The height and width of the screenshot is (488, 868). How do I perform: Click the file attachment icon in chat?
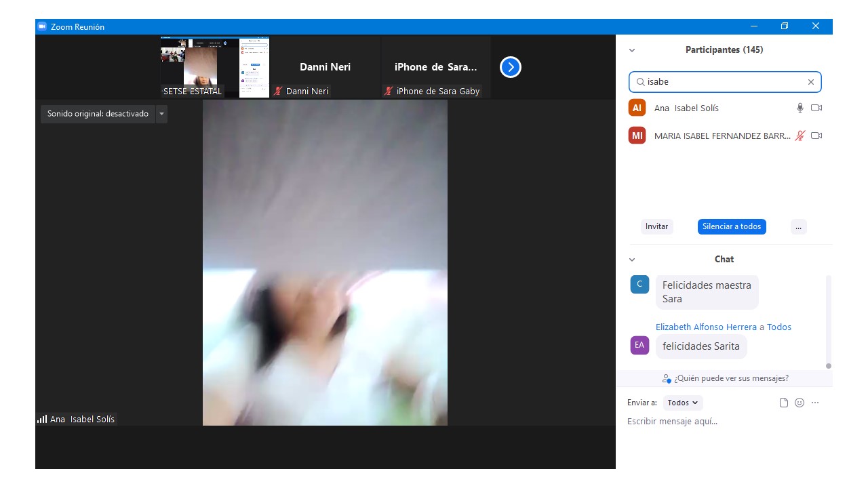click(784, 403)
